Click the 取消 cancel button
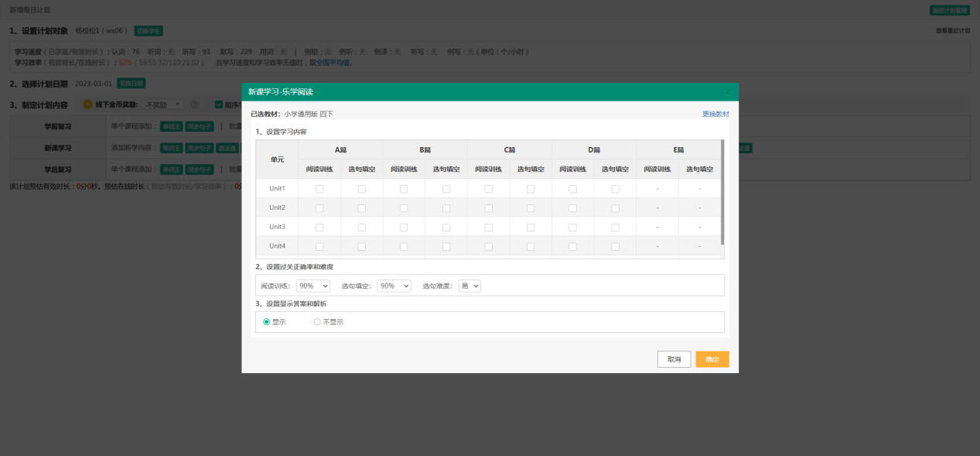 (674, 359)
